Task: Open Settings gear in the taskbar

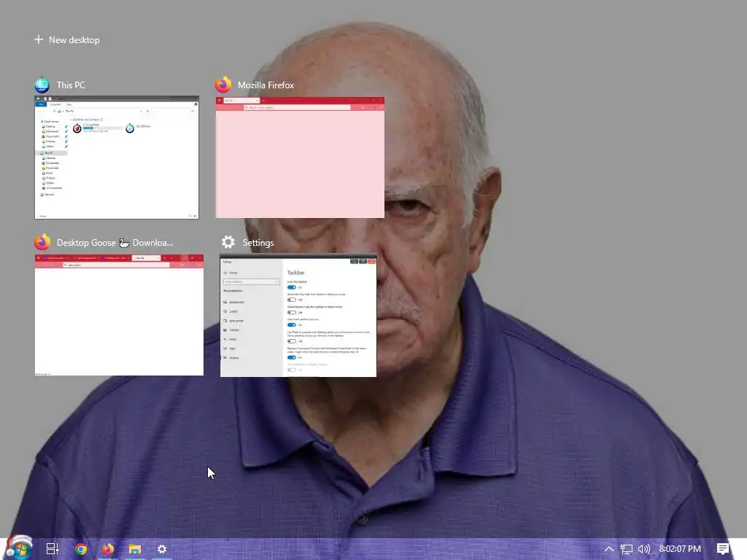Action: [x=162, y=549]
